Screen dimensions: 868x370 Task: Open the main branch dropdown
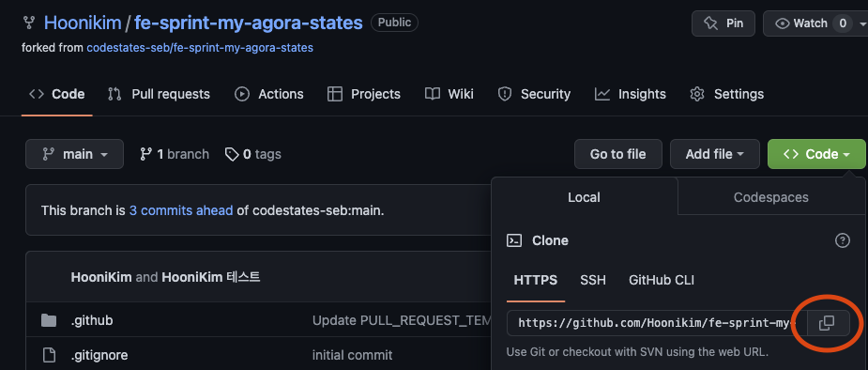[75, 154]
